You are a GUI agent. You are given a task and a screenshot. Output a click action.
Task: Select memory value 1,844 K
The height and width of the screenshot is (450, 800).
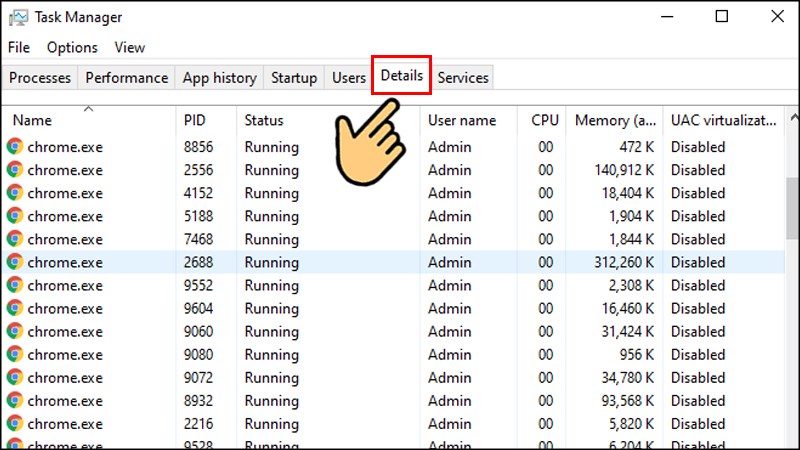[x=631, y=239]
